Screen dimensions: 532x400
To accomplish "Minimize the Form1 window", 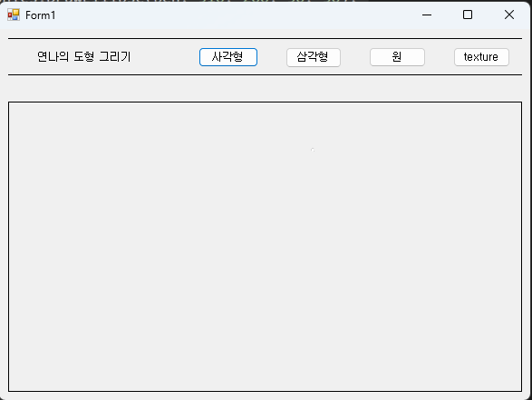I will tap(427, 15).
